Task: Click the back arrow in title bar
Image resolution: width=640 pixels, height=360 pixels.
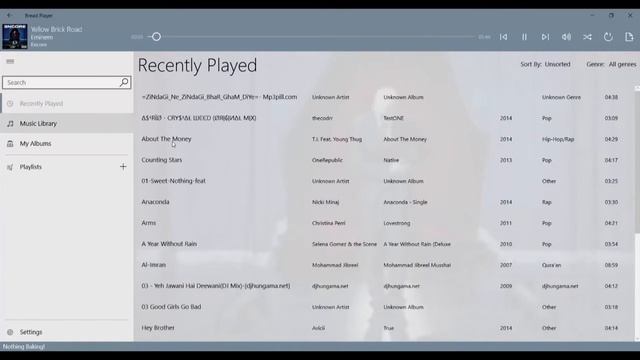Action: click(9, 16)
